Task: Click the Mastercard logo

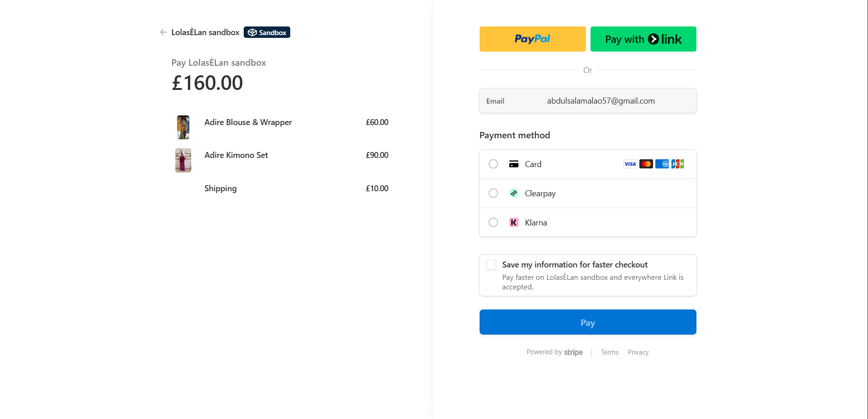Action: click(646, 164)
